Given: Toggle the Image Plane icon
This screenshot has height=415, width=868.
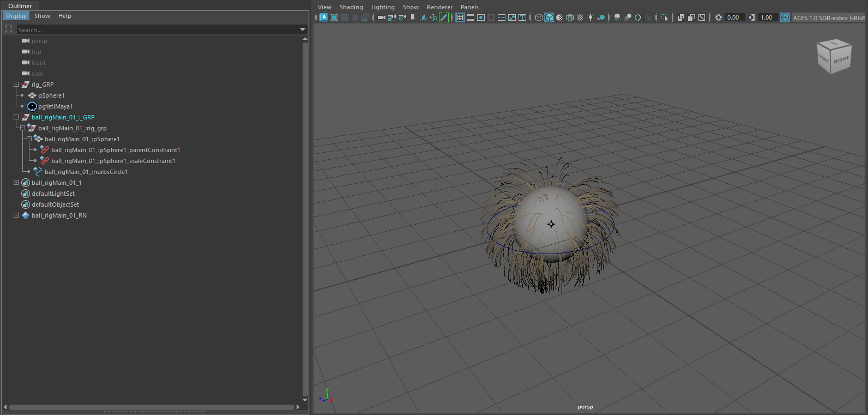Looking at the screenshot, I should point(423,17).
